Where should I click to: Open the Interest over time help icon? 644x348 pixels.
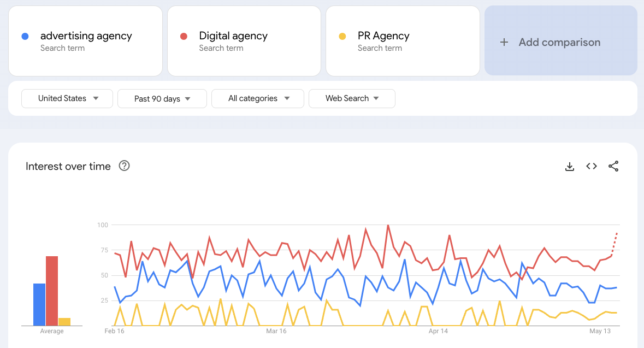125,166
